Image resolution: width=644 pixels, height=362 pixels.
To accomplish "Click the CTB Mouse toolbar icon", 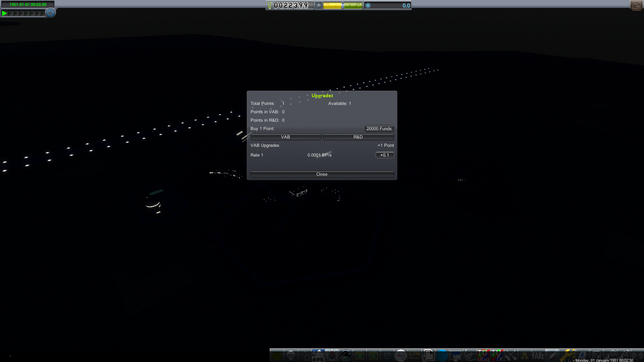I will [415, 355].
